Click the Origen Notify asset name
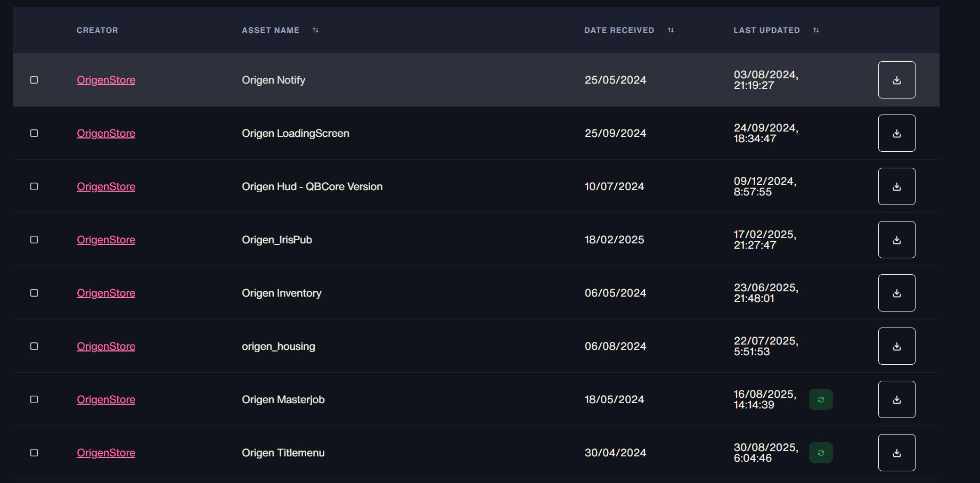Screen dimensions: 980x483 [274, 80]
